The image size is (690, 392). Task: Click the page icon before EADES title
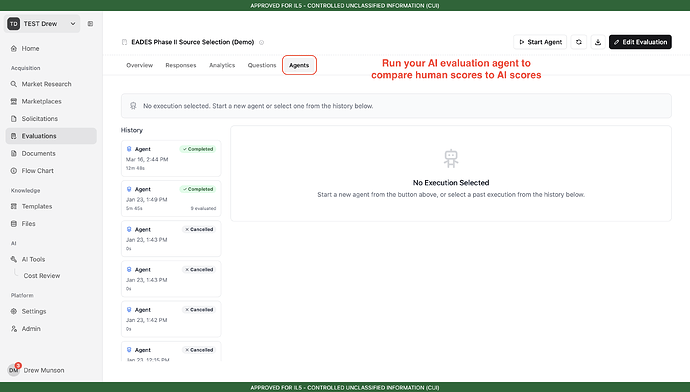point(125,42)
